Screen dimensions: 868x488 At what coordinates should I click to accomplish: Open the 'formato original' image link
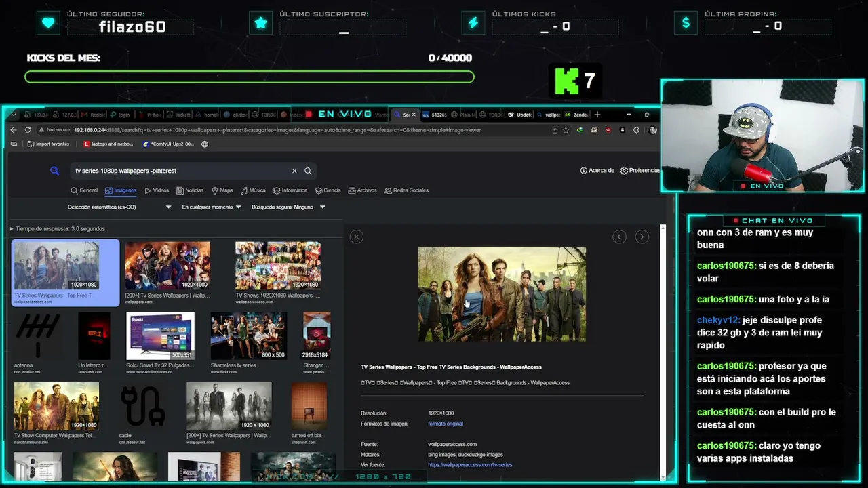click(446, 424)
